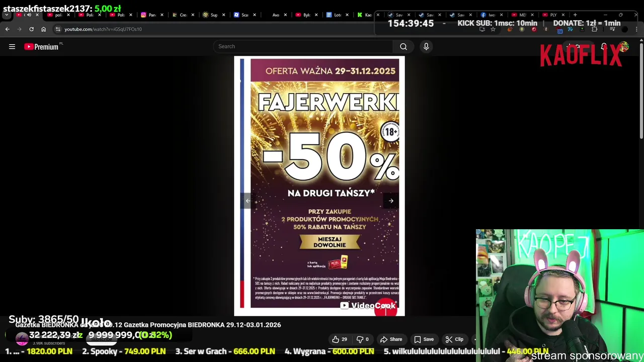Open the channel avatar below the video
The height and width of the screenshot is (362, 644).
coord(22,339)
